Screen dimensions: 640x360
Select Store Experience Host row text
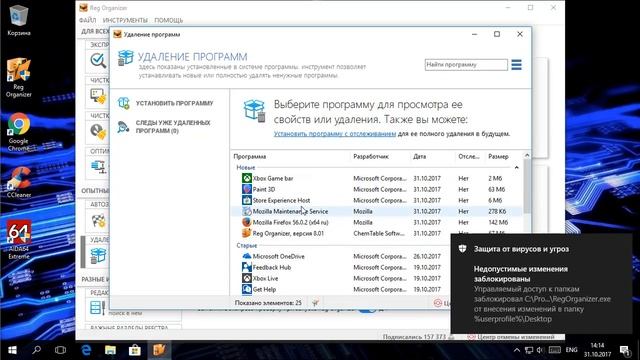point(281,200)
